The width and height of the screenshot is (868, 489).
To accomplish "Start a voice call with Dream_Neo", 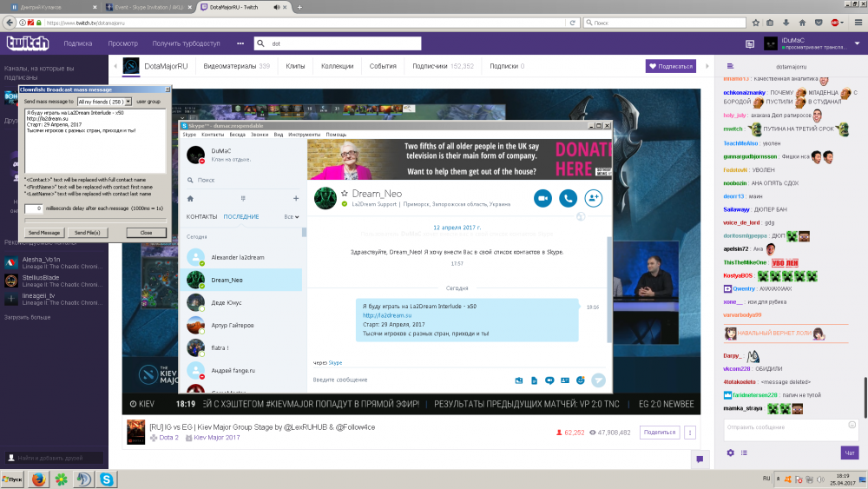I will click(569, 198).
